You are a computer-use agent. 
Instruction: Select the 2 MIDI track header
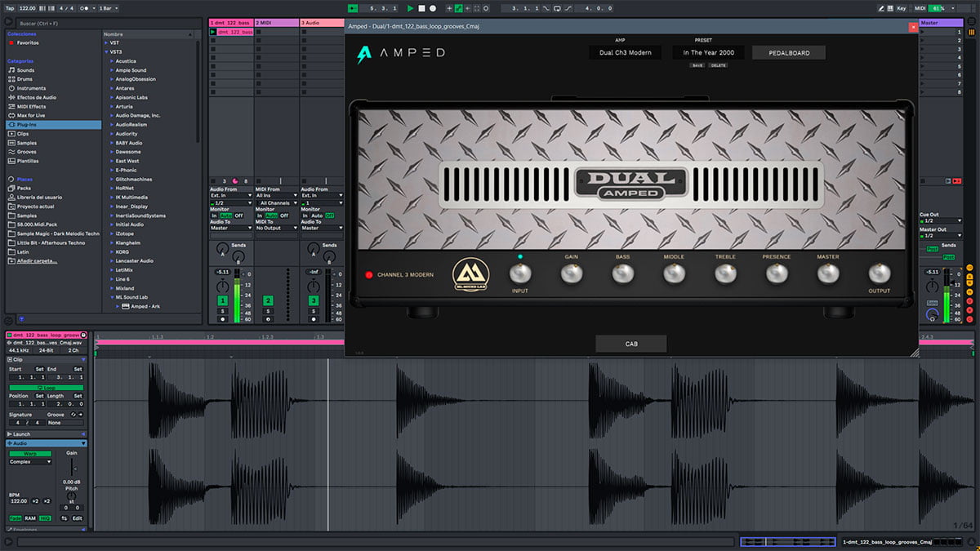click(277, 23)
